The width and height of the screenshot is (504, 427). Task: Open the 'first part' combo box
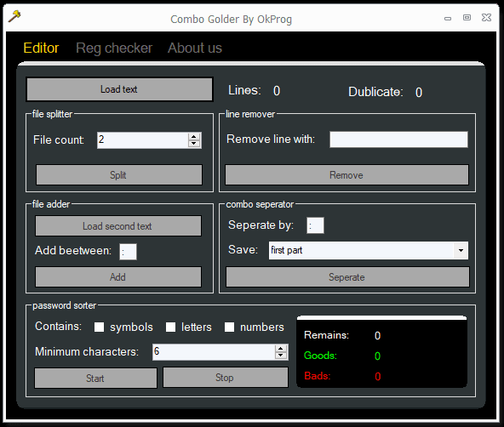point(369,250)
